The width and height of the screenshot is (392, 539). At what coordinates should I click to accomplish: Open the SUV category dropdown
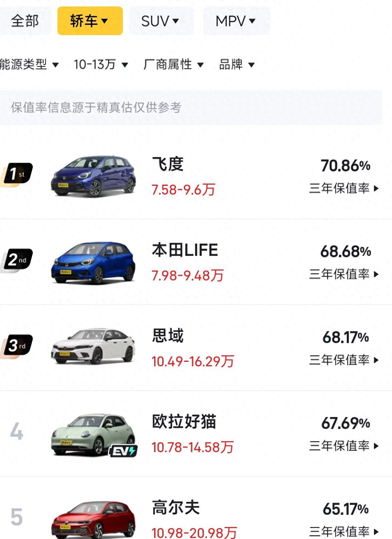(161, 21)
